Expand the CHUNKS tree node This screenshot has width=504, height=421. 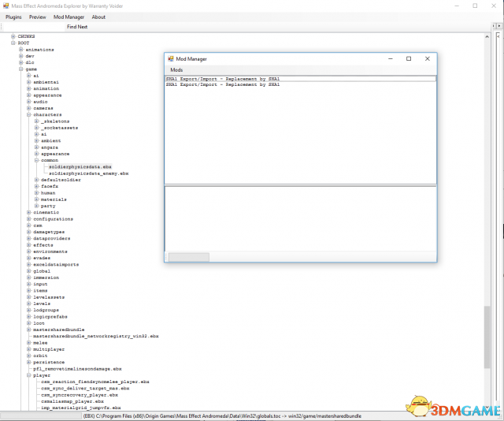point(13,36)
